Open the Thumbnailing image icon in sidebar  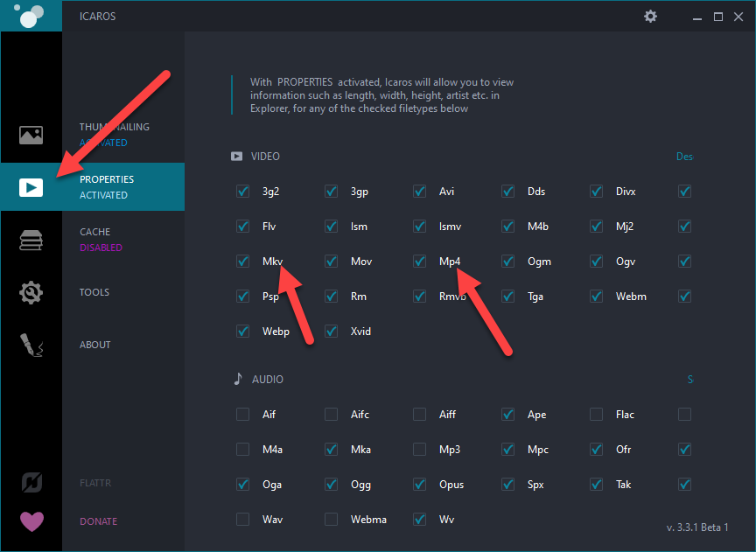[31, 135]
